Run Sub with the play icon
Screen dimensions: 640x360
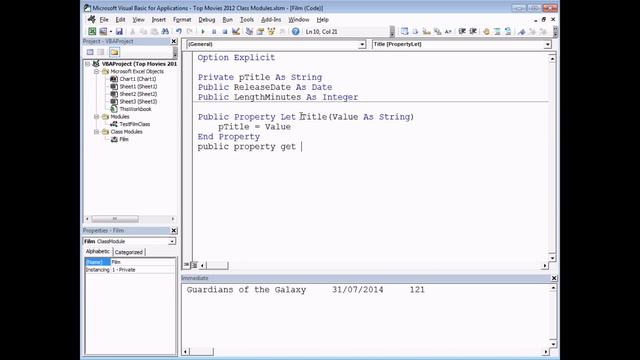point(203,31)
